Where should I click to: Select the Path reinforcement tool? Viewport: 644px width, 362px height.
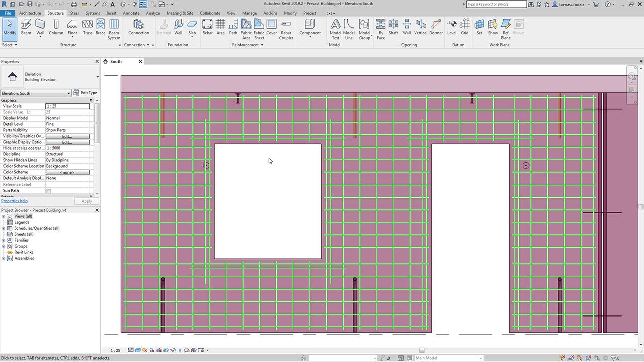click(233, 27)
